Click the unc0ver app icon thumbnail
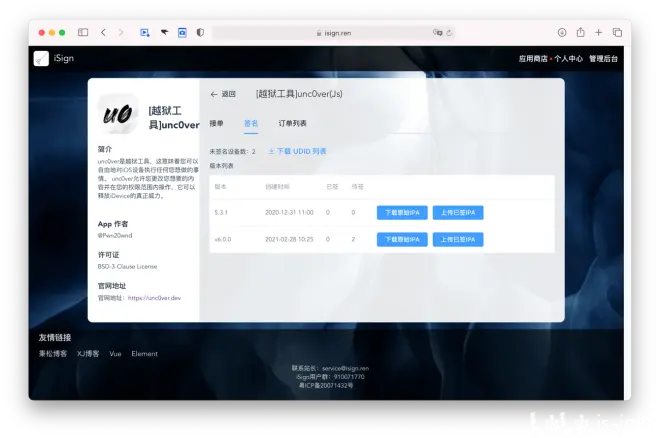Viewport: 660px width, 438px height. (118, 114)
